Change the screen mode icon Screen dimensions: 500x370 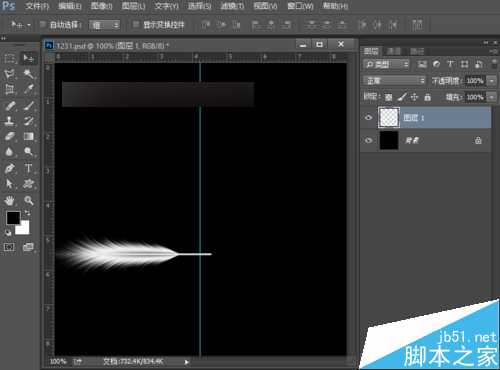[28, 247]
